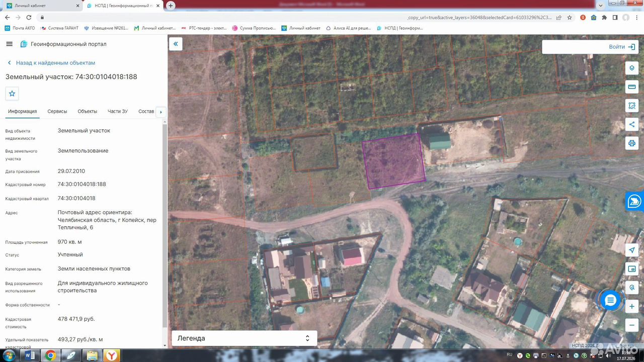Open the Yandex browser taskbar icon

(112, 355)
